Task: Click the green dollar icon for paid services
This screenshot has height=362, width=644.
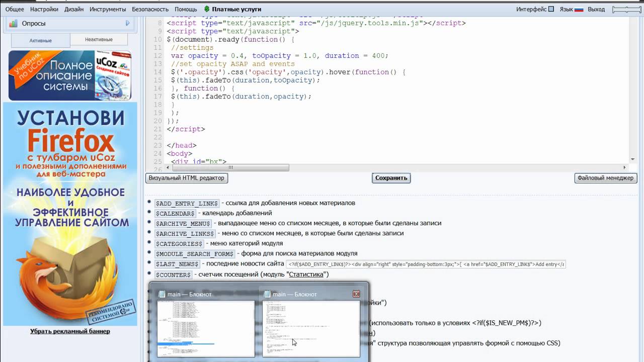Action: tap(207, 9)
